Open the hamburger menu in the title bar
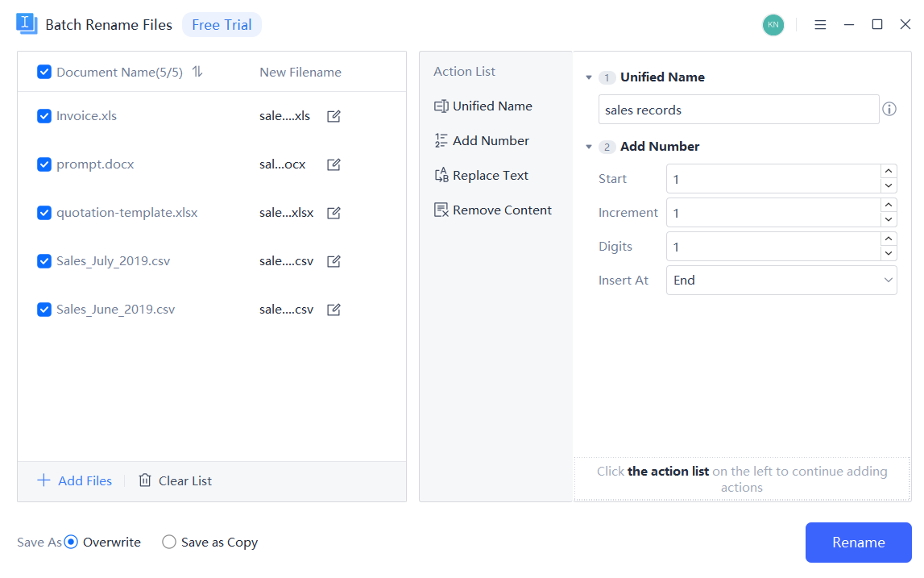 coord(820,25)
